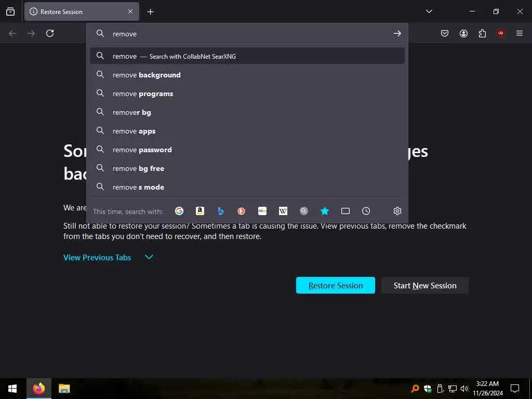The width and height of the screenshot is (532, 399).
Task: Choose the "remove programs" suggestion
Action: [247, 94]
